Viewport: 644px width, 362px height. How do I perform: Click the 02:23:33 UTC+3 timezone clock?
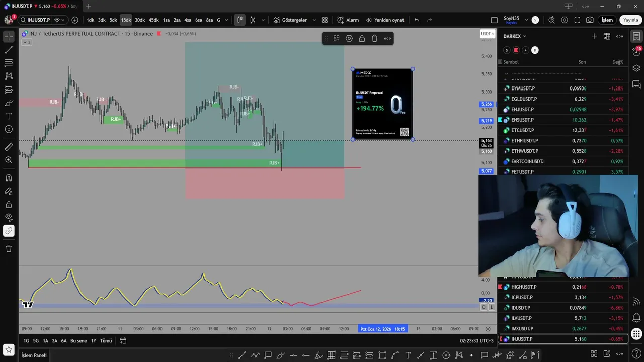[476, 341]
